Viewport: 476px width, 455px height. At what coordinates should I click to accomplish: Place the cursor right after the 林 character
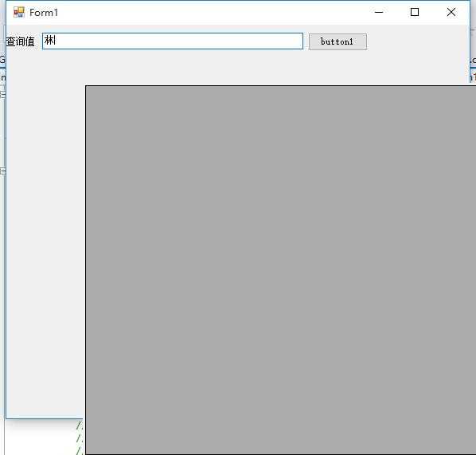[x=57, y=40]
